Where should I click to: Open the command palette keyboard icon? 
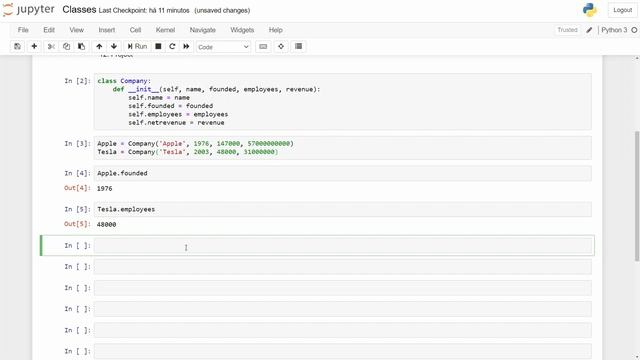[x=263, y=47]
